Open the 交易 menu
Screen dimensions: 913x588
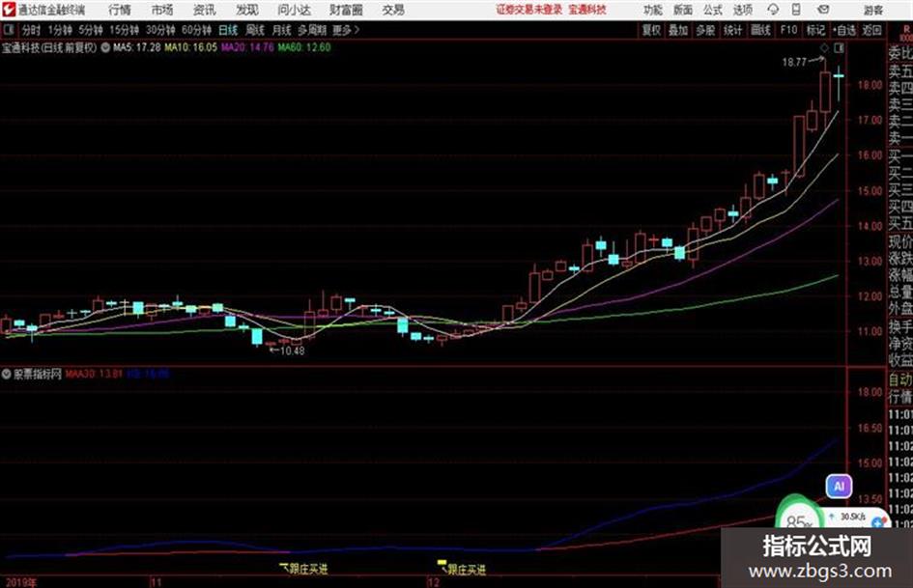pos(393,10)
